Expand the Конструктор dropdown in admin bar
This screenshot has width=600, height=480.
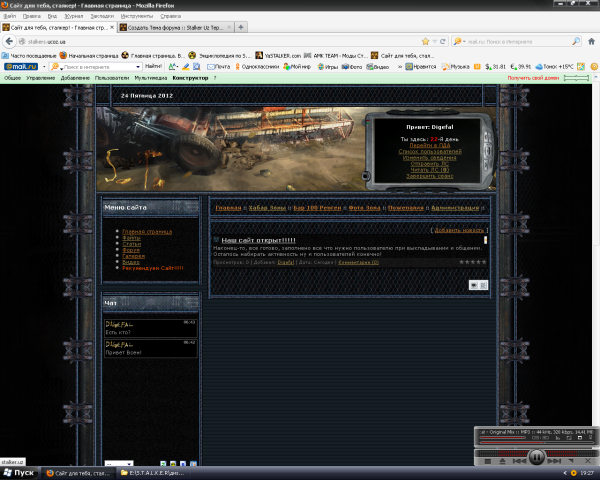tap(190, 77)
